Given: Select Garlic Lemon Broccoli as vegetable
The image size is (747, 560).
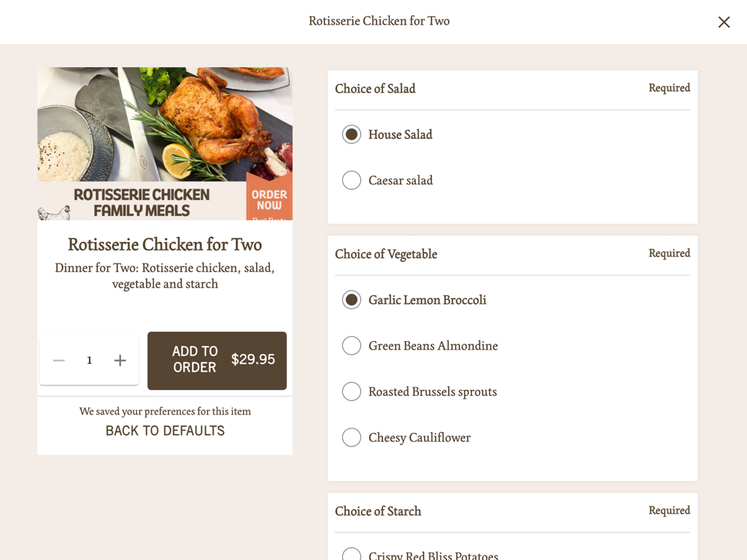Looking at the screenshot, I should click(352, 300).
